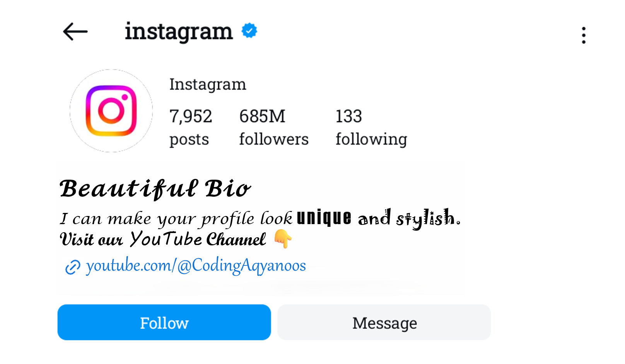Open the three-dot more options menu
The width and height of the screenshot is (625, 364).
(584, 36)
